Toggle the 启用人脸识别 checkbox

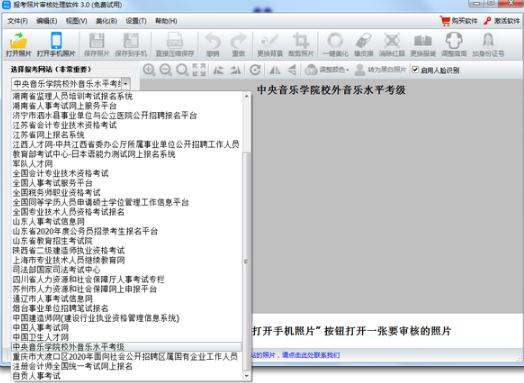pyautogui.click(x=415, y=70)
